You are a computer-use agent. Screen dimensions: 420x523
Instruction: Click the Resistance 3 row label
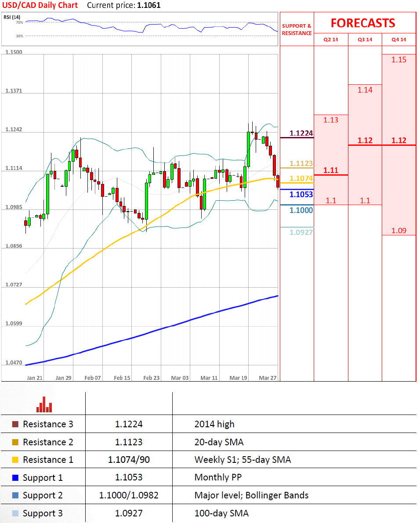[48, 424]
